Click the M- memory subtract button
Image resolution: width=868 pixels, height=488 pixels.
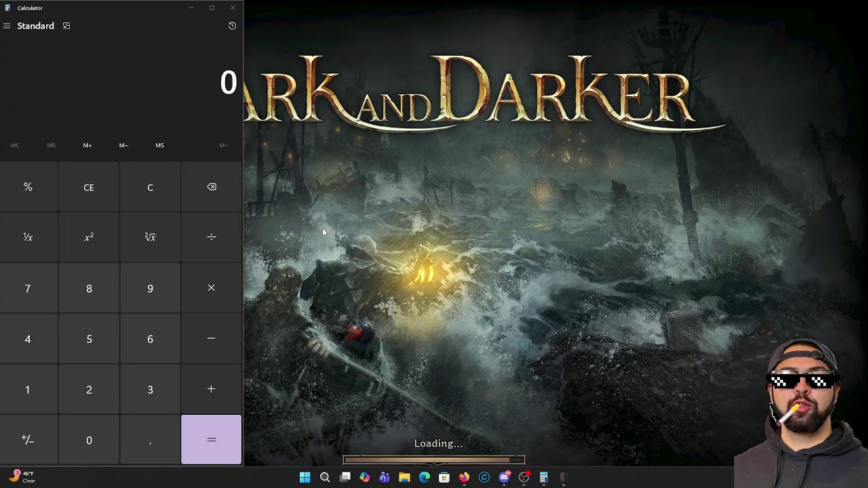click(123, 145)
